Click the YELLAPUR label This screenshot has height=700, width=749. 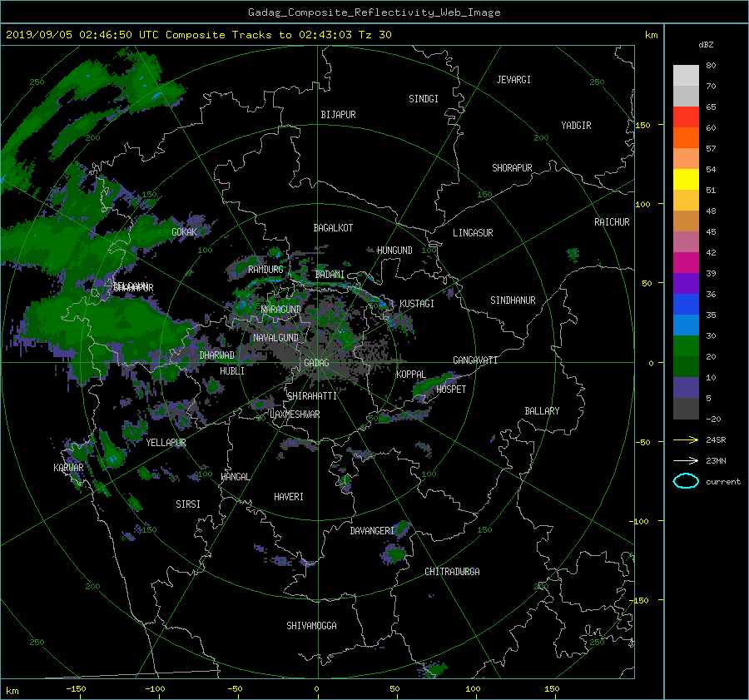click(x=166, y=443)
